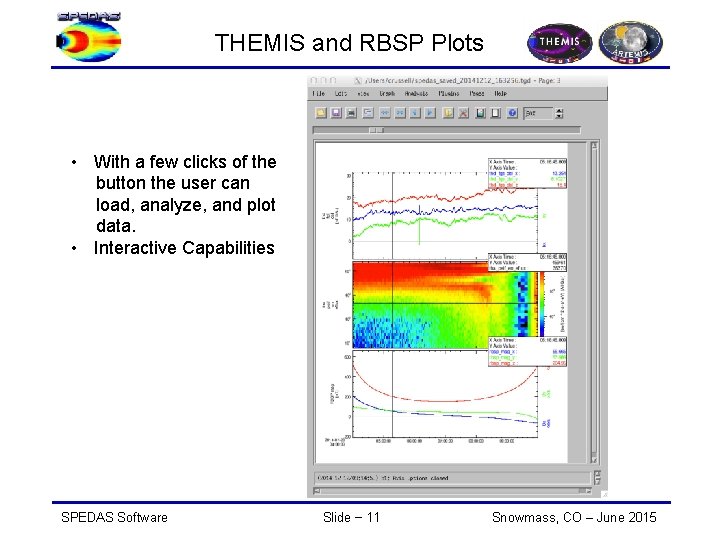
Task: Click the blue question-mark help icon
Action: tap(512, 112)
